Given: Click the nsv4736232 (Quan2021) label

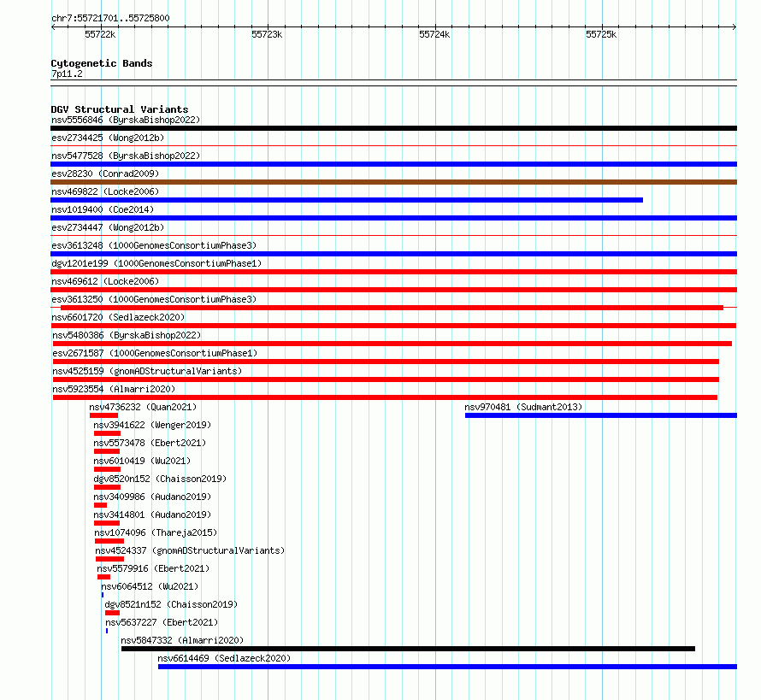Looking at the screenshot, I should [143, 407].
